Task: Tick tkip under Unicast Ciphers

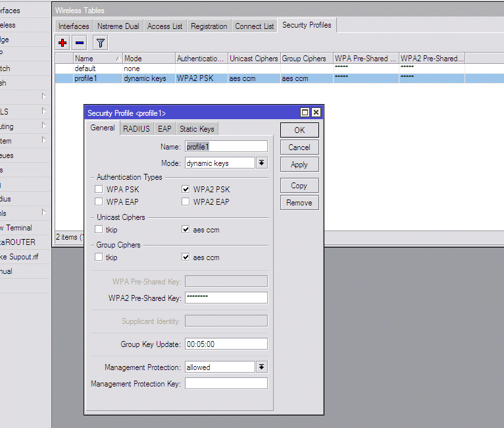Action: [x=99, y=229]
